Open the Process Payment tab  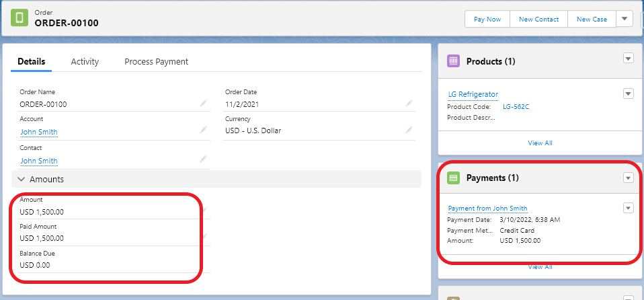tap(157, 62)
